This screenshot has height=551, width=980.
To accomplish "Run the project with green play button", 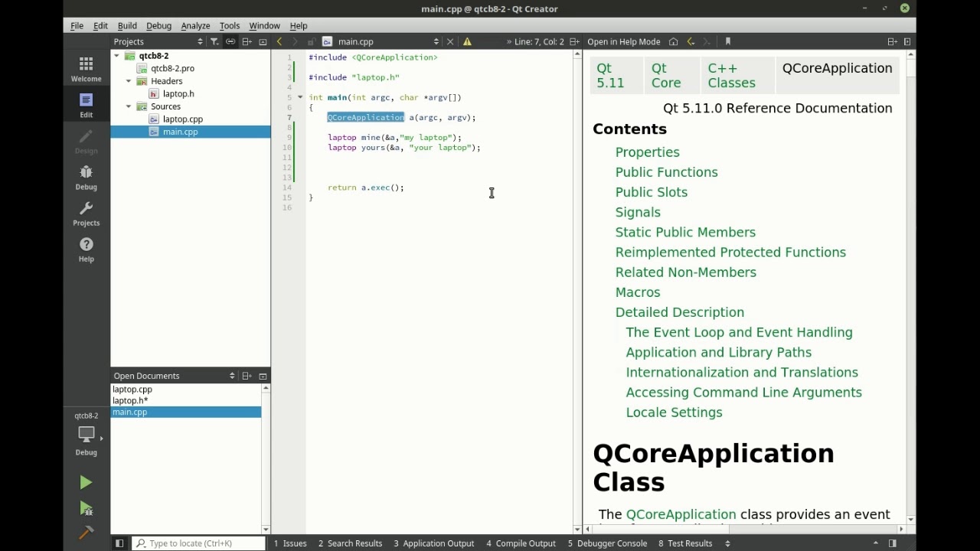I will click(86, 483).
